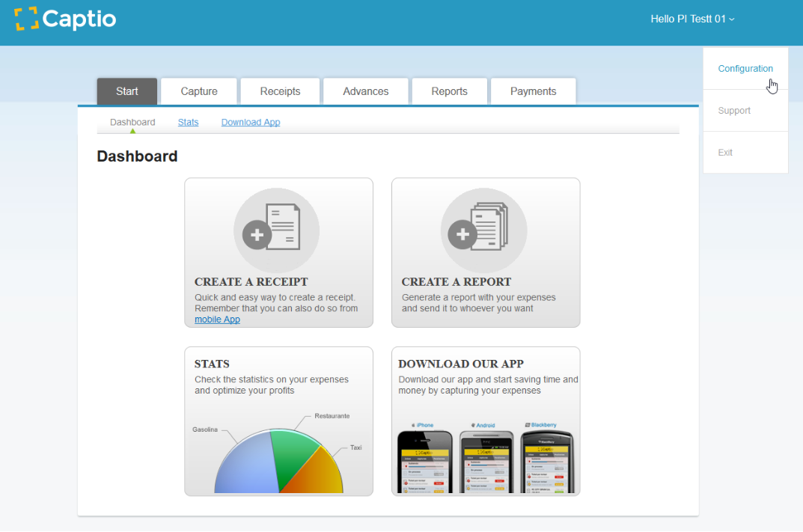Click the Create a Report stacked-pages icon
This screenshot has height=532, width=803.
point(483,230)
